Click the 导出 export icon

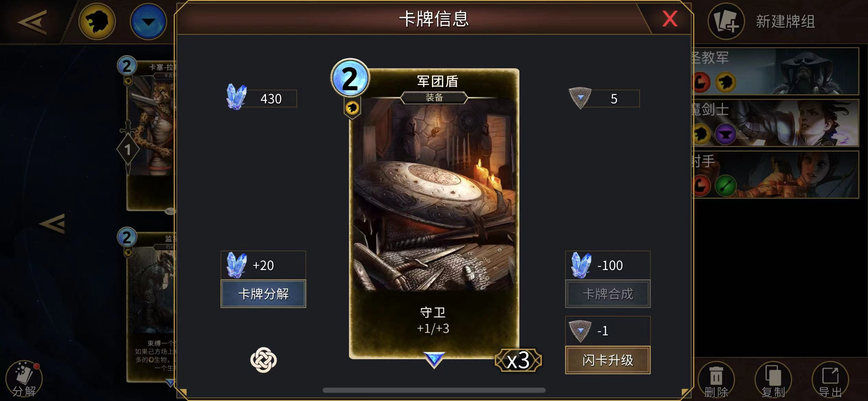[x=830, y=380]
